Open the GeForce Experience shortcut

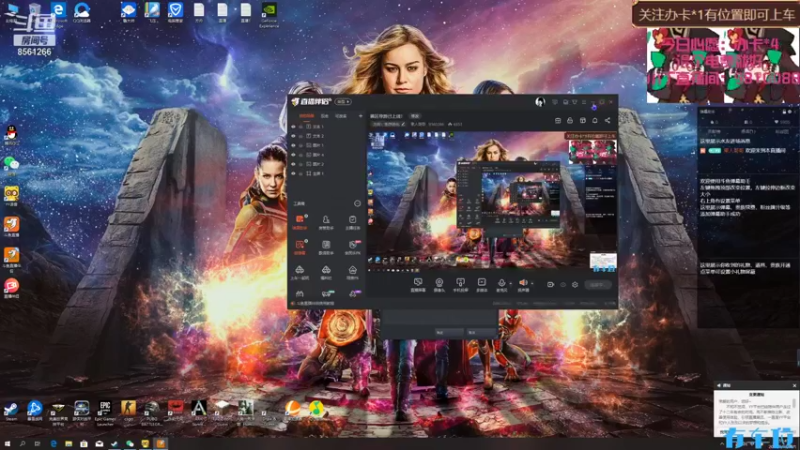(269, 15)
